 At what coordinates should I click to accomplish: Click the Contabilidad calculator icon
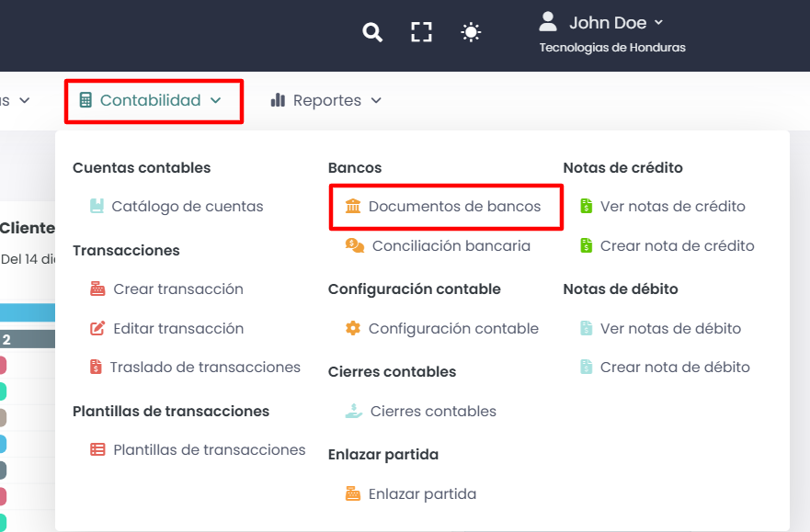pyautogui.click(x=86, y=100)
